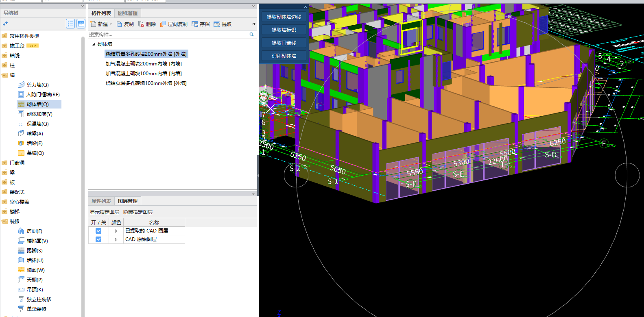Expand 已提取的 CAD 图层 color arrow
Viewport: 644px width, 317px height.
(x=116, y=231)
